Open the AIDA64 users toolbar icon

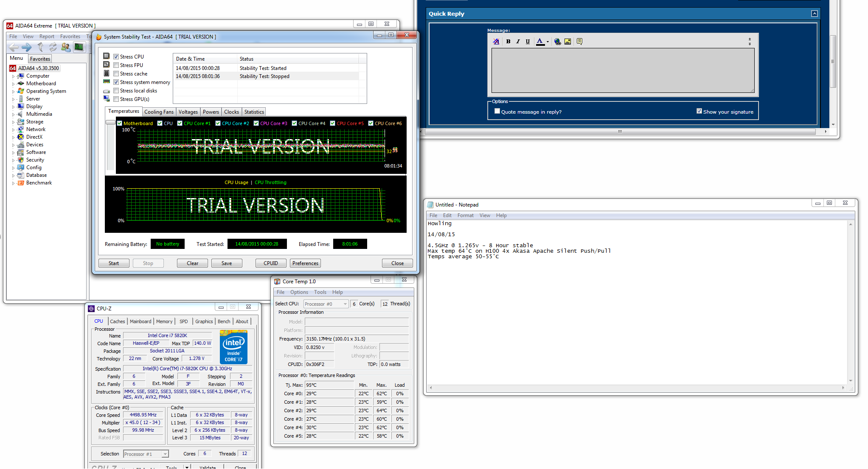point(66,47)
